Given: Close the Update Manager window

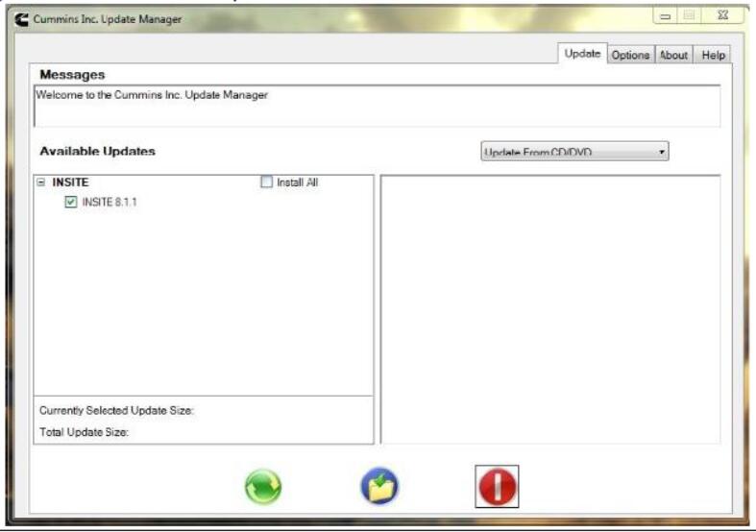Looking at the screenshot, I should click(722, 15).
